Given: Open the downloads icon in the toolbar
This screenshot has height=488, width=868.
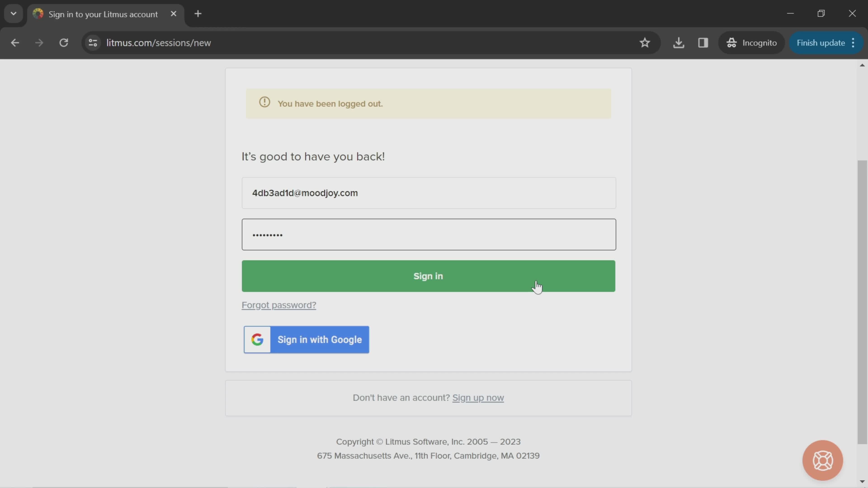Looking at the screenshot, I should tap(678, 43).
